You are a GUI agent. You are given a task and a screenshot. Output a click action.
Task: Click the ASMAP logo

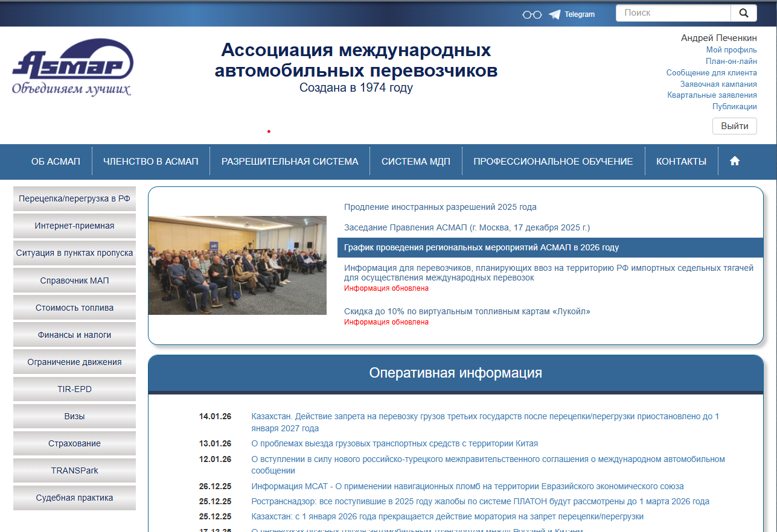pyautogui.click(x=72, y=67)
